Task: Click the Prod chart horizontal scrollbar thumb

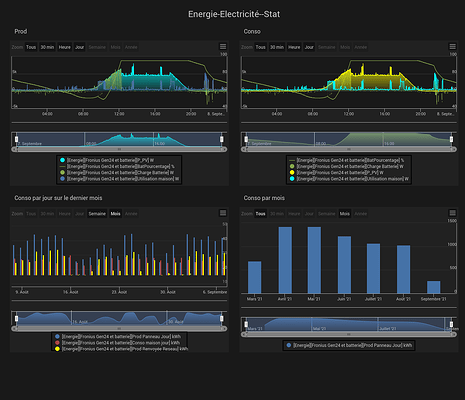Action: (119, 149)
